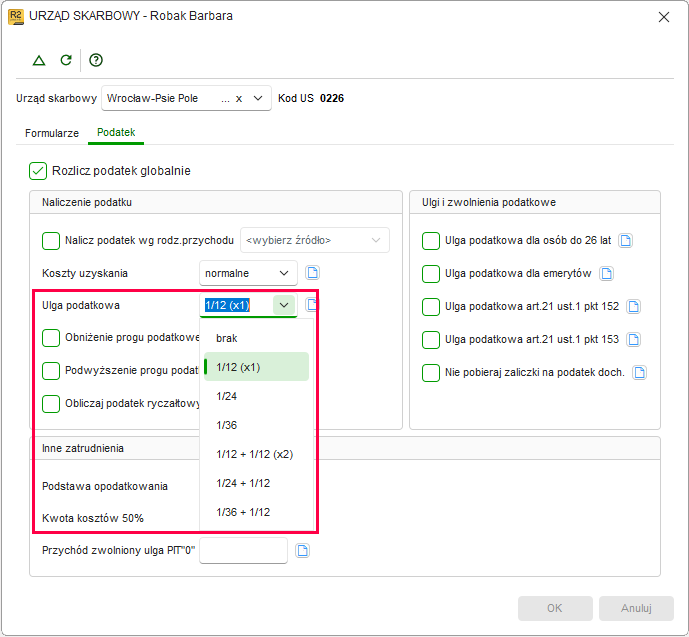The image size is (689, 637).
Task: Select brak option in list
Action: click(257, 338)
